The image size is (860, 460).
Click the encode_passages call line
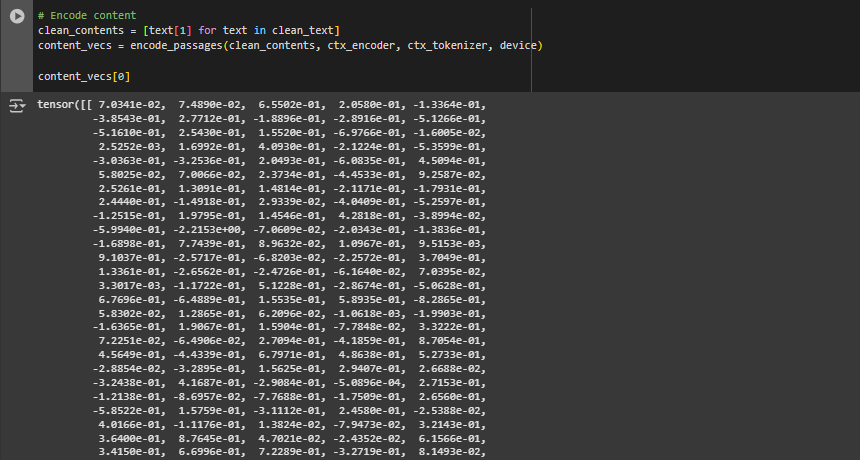point(291,46)
